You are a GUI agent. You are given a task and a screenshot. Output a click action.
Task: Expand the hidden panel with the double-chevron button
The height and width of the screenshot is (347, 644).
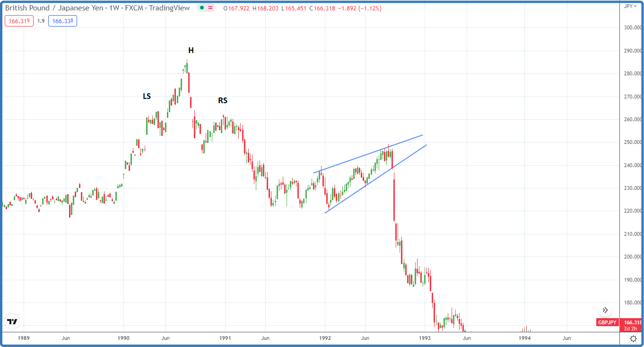click(x=605, y=310)
